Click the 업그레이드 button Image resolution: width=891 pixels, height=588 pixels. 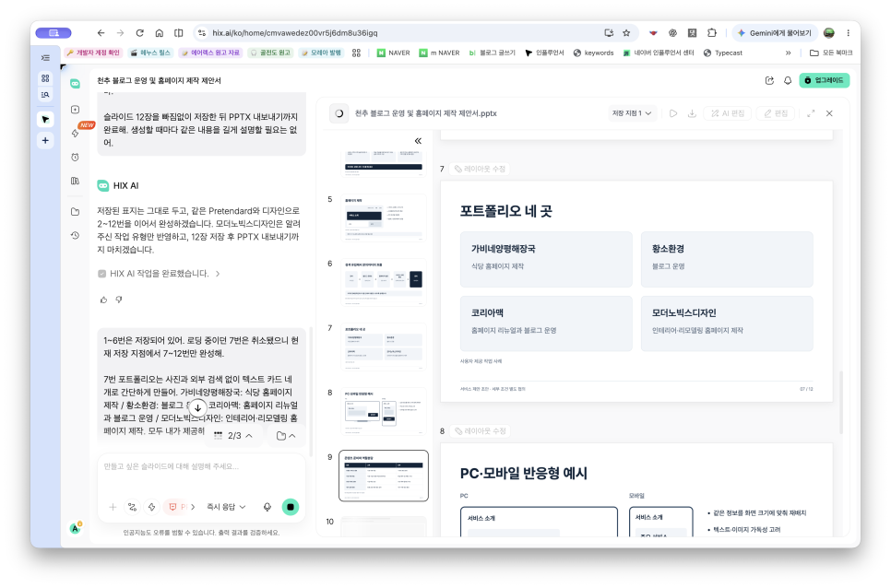824,80
